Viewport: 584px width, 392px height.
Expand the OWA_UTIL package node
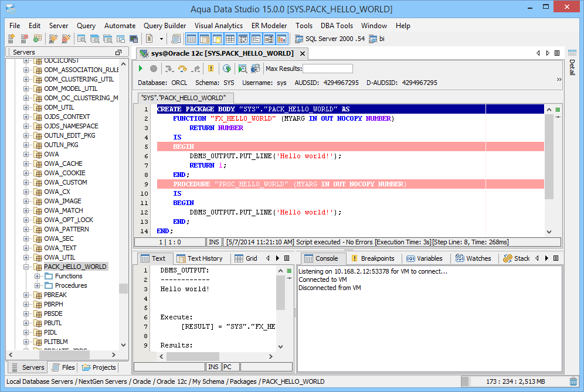click(26, 257)
